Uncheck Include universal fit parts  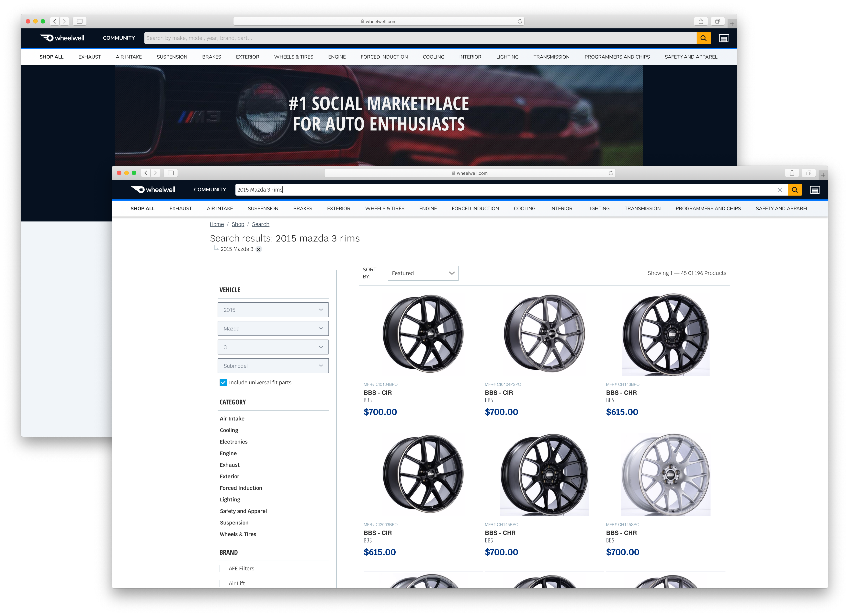click(223, 383)
